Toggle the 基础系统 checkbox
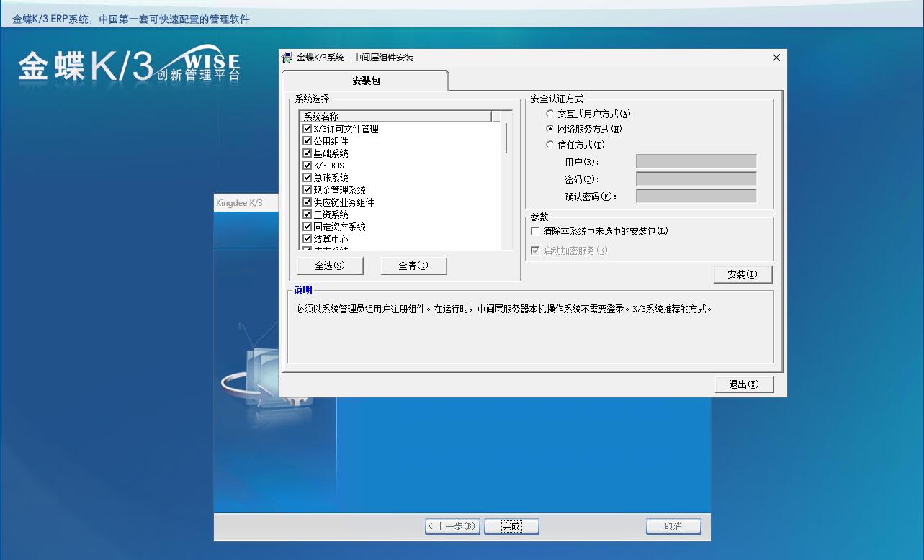The width and height of the screenshot is (924, 560). pyautogui.click(x=307, y=153)
